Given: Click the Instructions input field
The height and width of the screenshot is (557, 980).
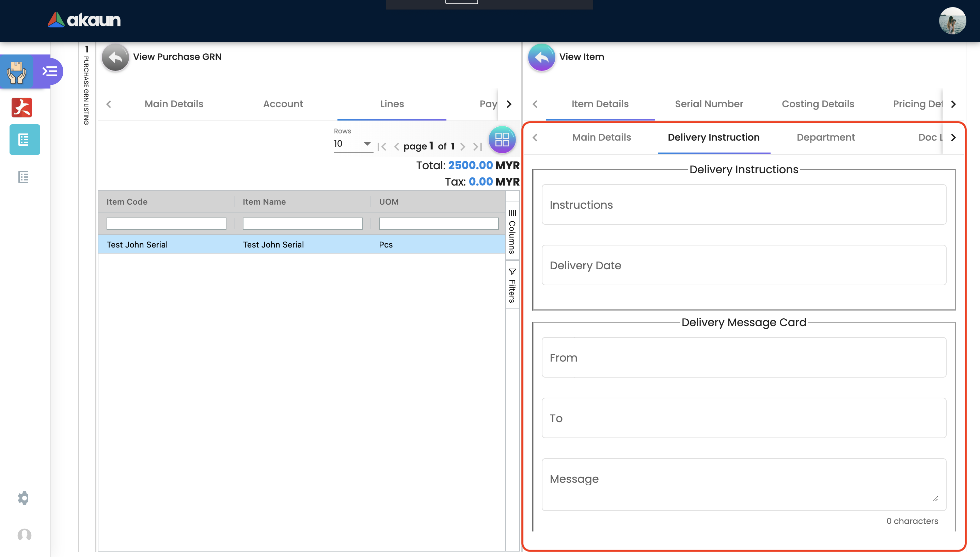Looking at the screenshot, I should tap(743, 205).
